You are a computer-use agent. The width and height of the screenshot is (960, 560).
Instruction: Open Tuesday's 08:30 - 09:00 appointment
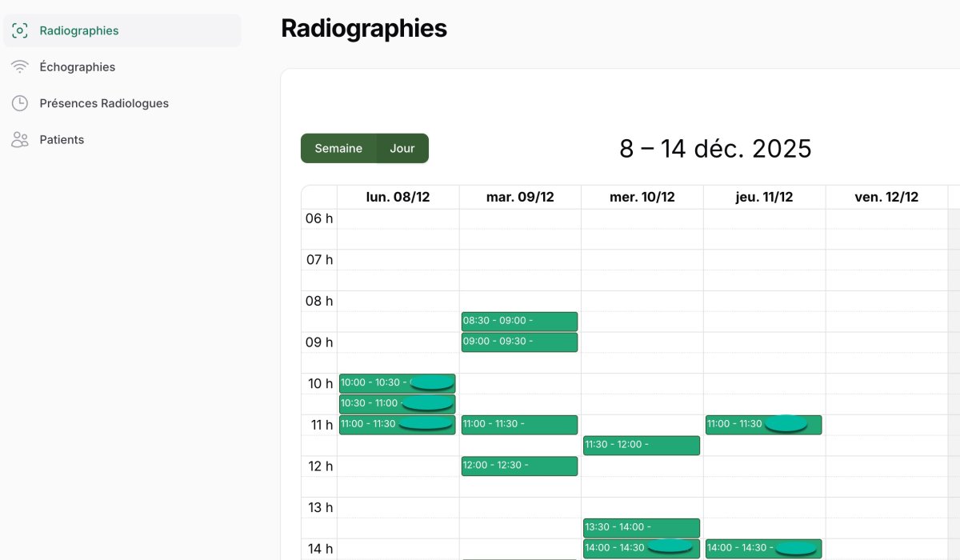519,322
